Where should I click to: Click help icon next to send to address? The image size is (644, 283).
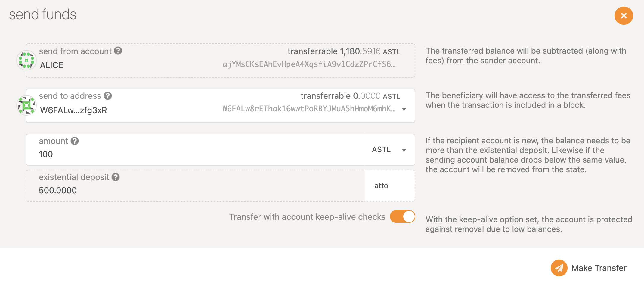coord(108,96)
